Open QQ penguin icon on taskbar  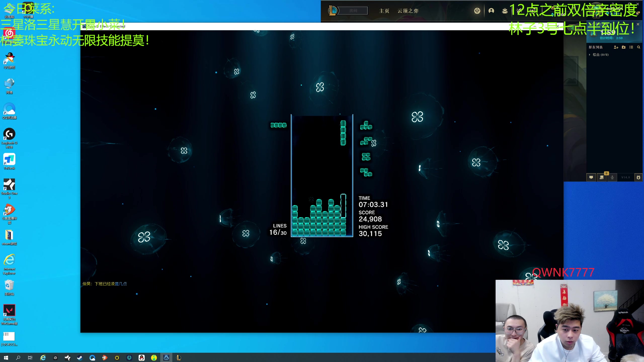(142, 357)
